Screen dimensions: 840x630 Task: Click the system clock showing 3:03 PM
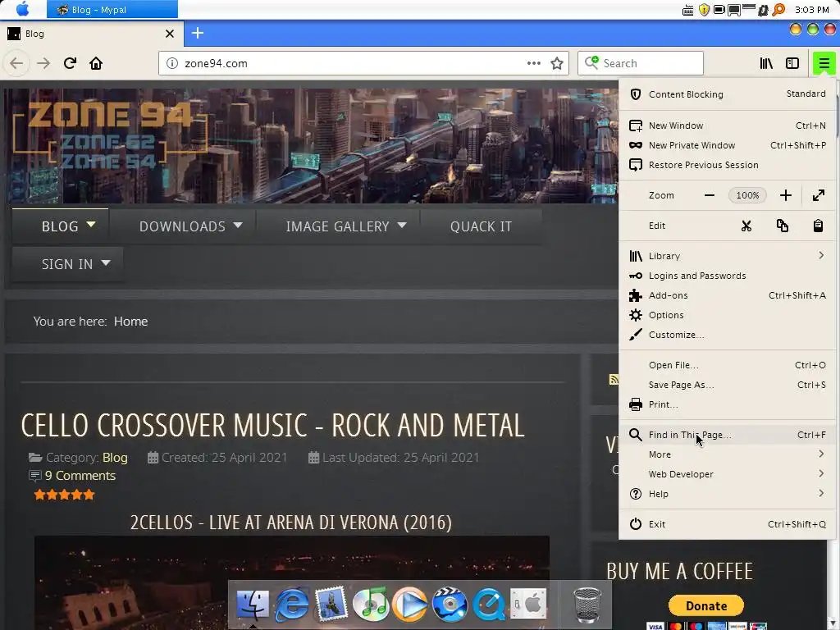pos(811,10)
